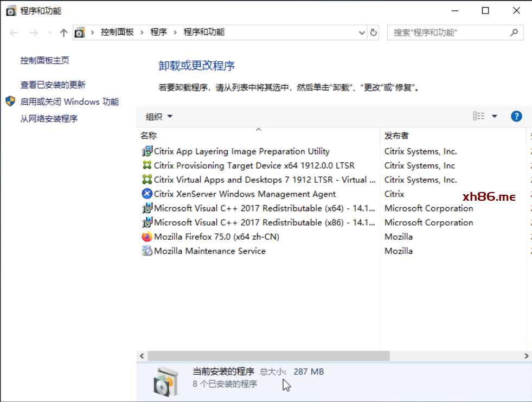
Task: Click the refresh button in the address bar
Action: [x=373, y=33]
